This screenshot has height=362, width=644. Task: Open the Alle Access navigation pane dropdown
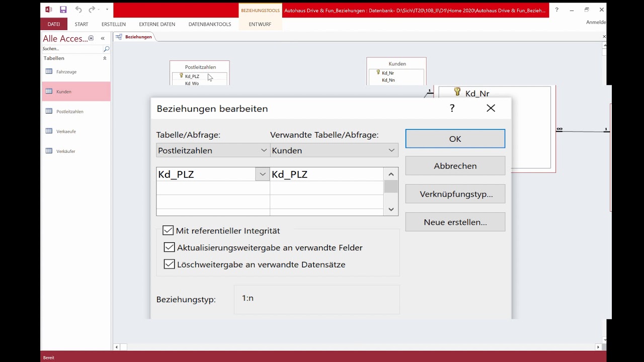pyautogui.click(x=91, y=38)
